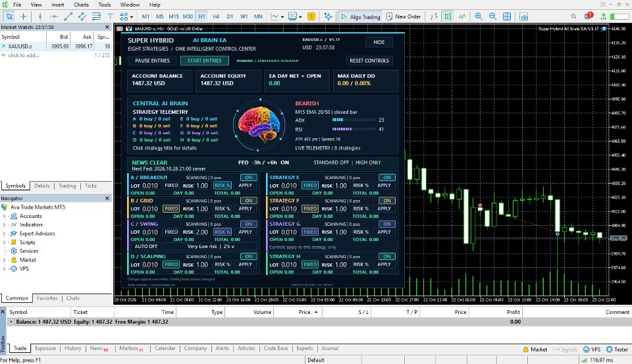Expand the Market tree node
The image size is (632, 364).
4,260
